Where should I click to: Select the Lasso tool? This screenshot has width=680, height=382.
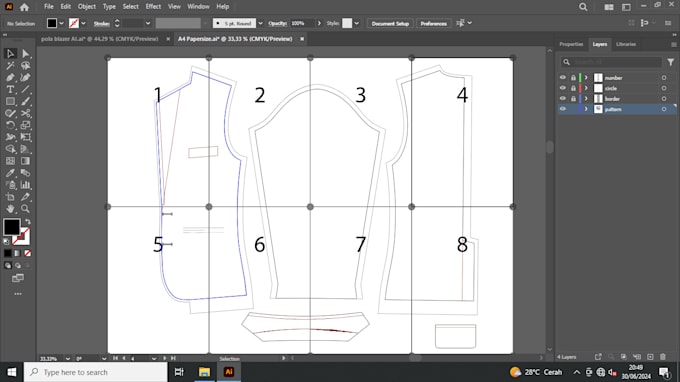[x=26, y=65]
